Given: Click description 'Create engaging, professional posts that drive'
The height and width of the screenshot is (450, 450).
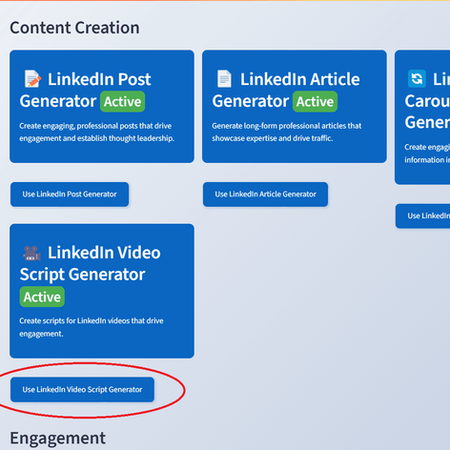Looking at the screenshot, I should (x=95, y=126).
